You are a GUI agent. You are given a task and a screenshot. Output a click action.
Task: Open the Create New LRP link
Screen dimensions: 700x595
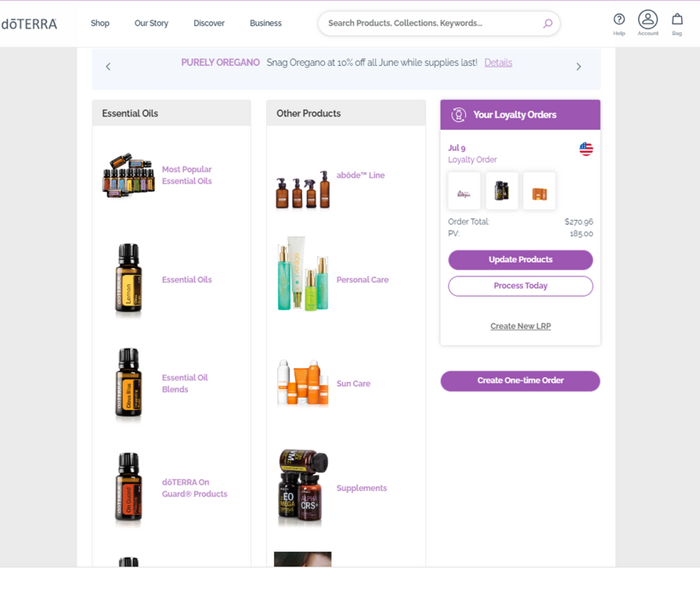(521, 326)
